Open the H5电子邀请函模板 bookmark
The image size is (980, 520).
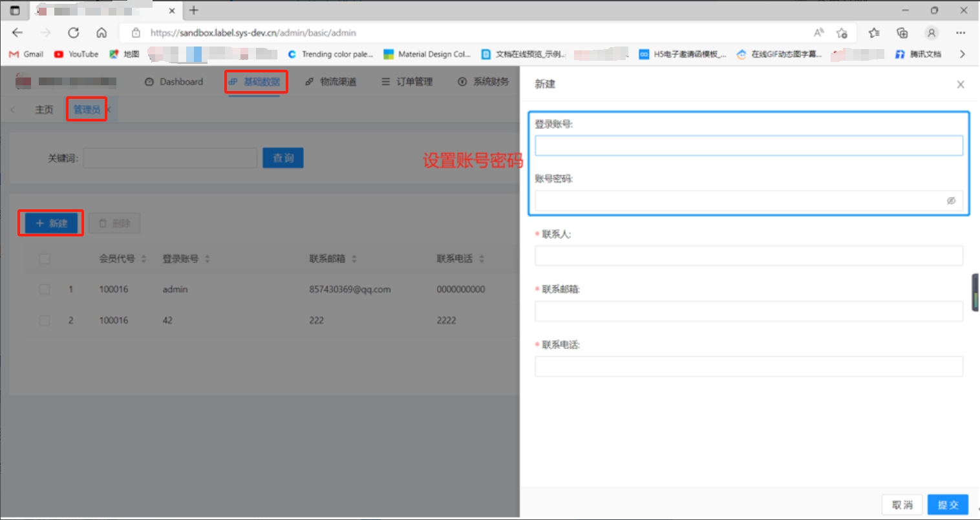pos(683,54)
